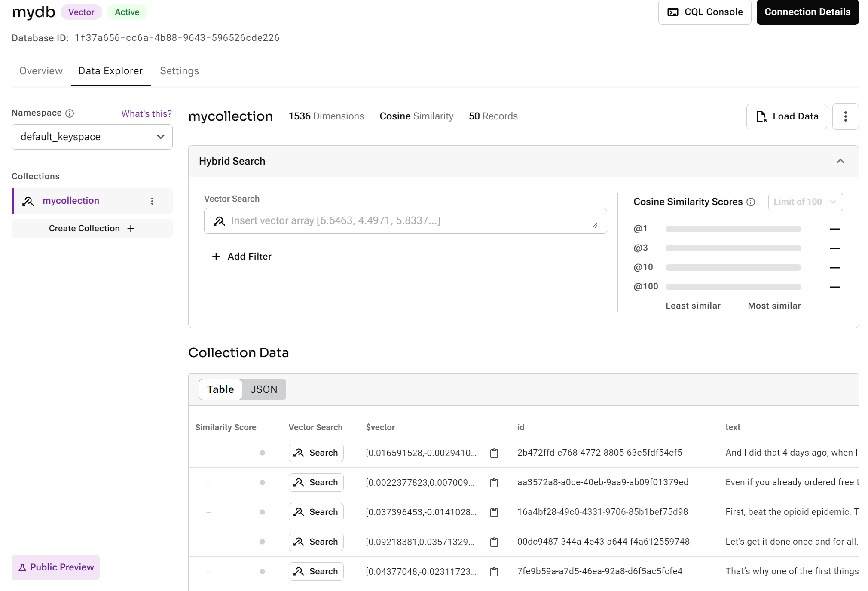Switch collection data view to JSON
Viewport: 868px width, 591px height.
point(263,389)
